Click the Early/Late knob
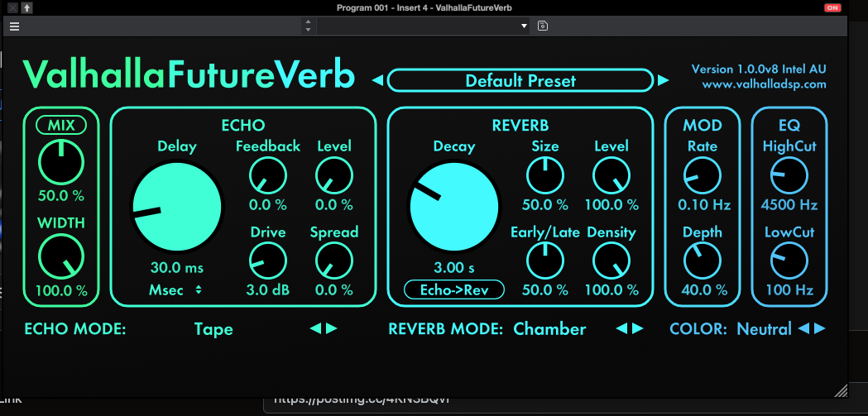868x416 pixels. coord(545,261)
